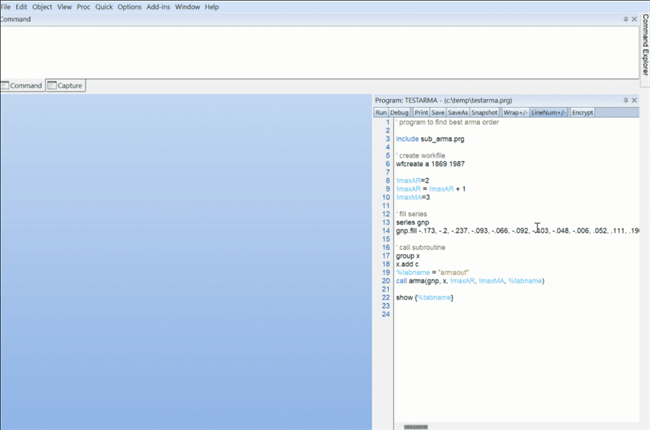Close the TESTARMA program window
650x430 pixels.
635,101
